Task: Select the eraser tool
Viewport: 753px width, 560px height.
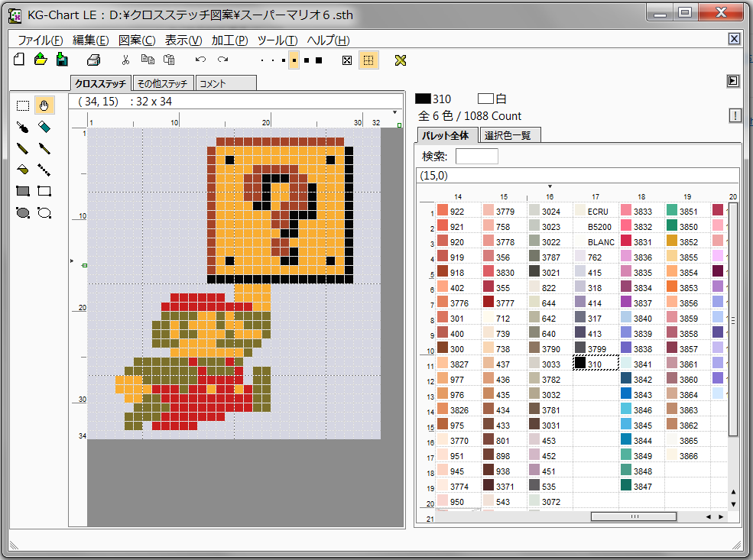Action: pyautogui.click(x=44, y=127)
